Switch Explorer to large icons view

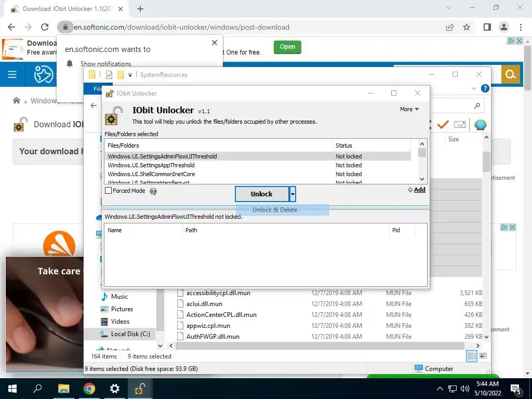[x=483, y=356]
